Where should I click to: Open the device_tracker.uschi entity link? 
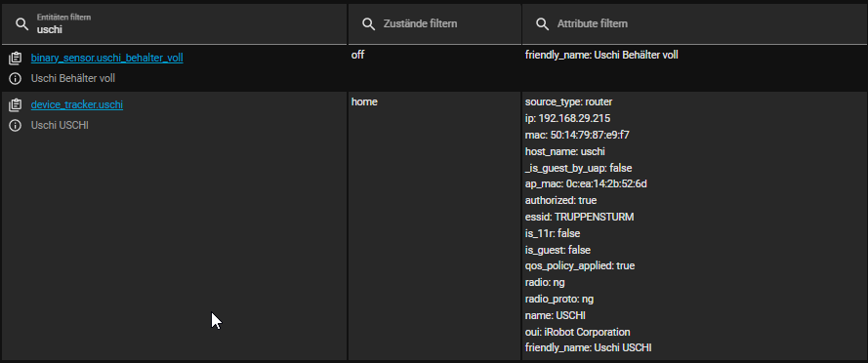point(77,104)
